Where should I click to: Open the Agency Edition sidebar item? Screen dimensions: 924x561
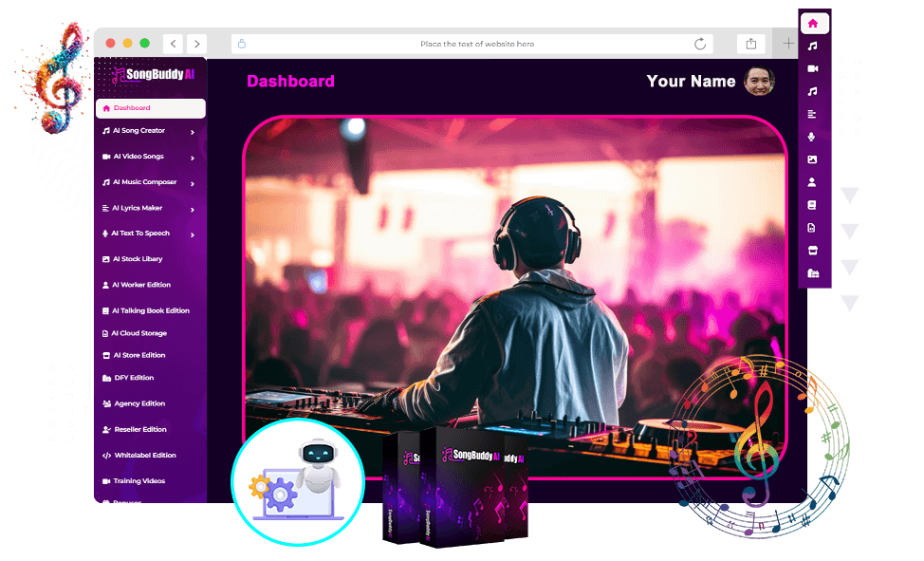click(x=139, y=403)
